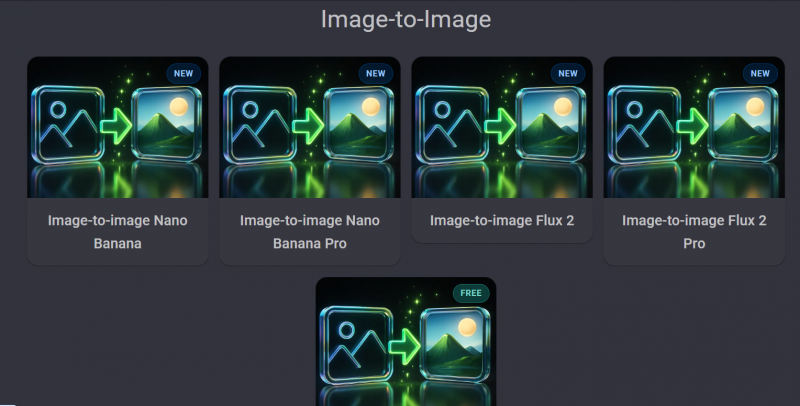Click green arrow icon in Flux 2 card
800x406 pixels.
tap(501, 125)
